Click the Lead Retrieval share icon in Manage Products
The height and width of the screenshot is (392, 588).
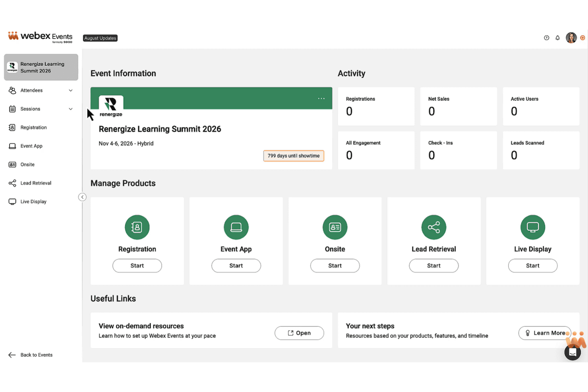[434, 227]
